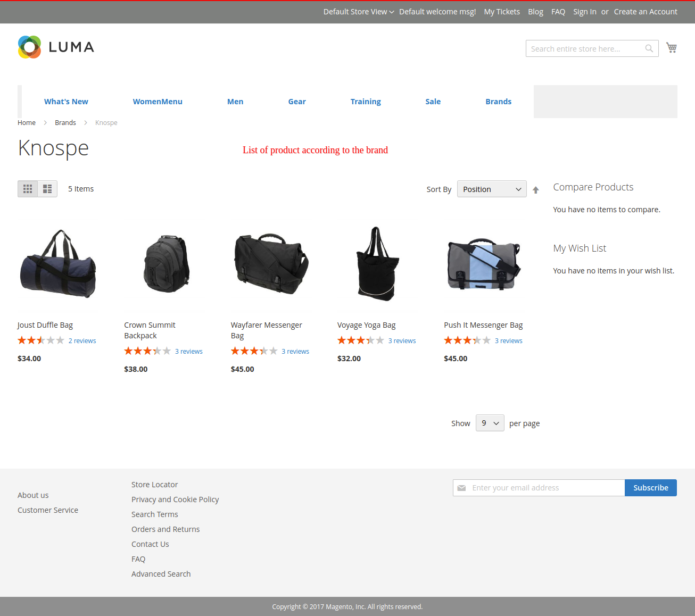Click the search magnifier icon
The width and height of the screenshot is (695, 616).
tap(649, 48)
